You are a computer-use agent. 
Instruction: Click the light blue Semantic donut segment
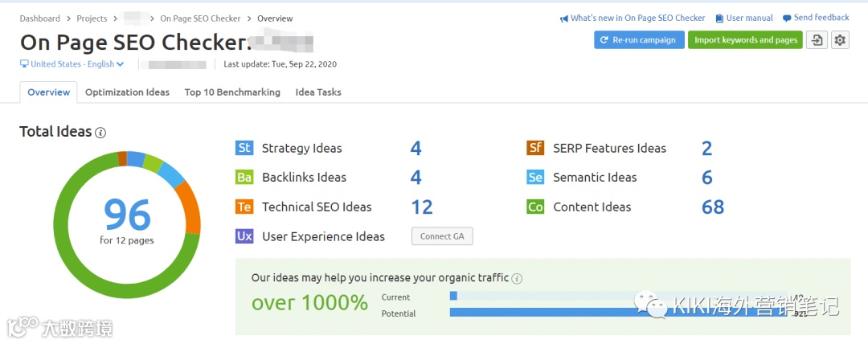172,174
